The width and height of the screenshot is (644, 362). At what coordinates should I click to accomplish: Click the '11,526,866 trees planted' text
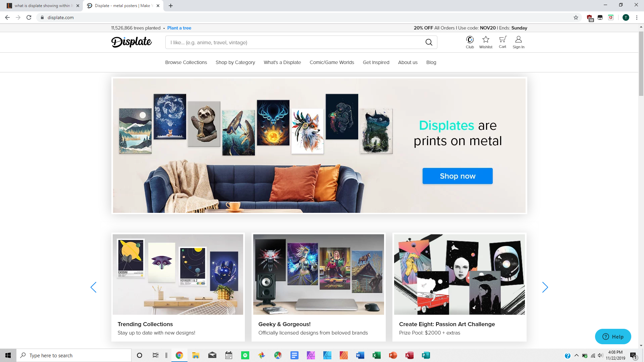point(136,28)
